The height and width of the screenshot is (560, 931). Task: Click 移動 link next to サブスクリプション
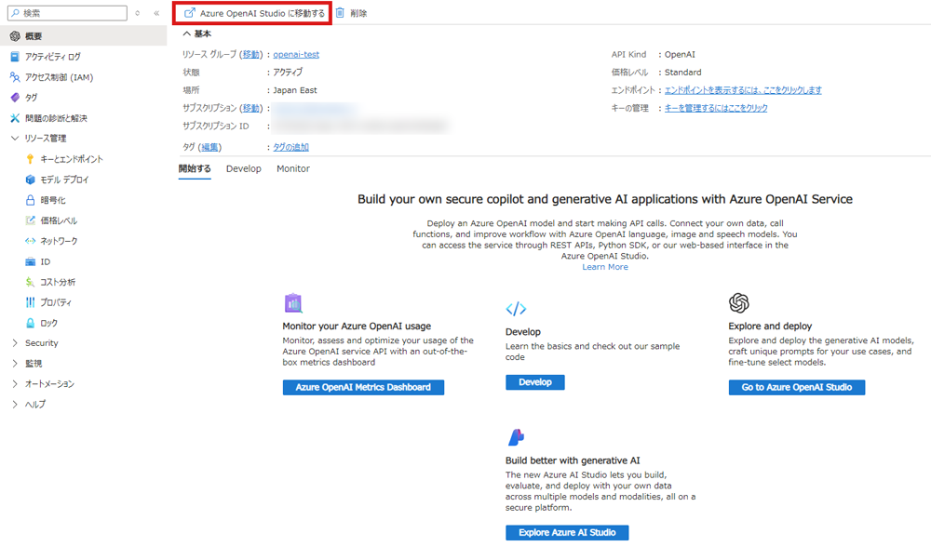251,108
